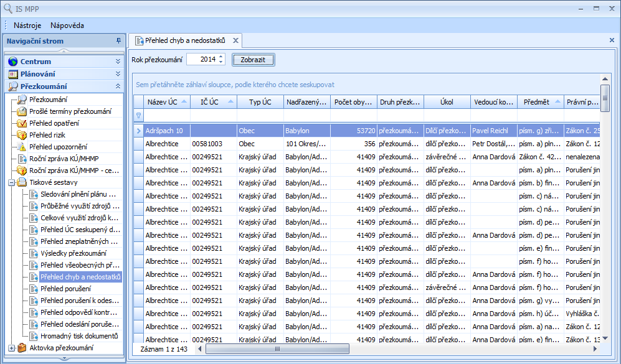Select cell with IČ 00581003

coord(214,144)
